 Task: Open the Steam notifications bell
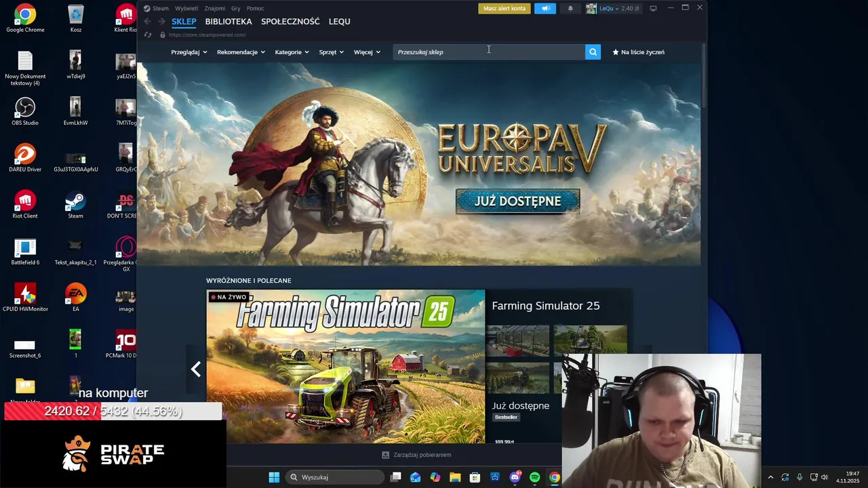click(x=570, y=8)
